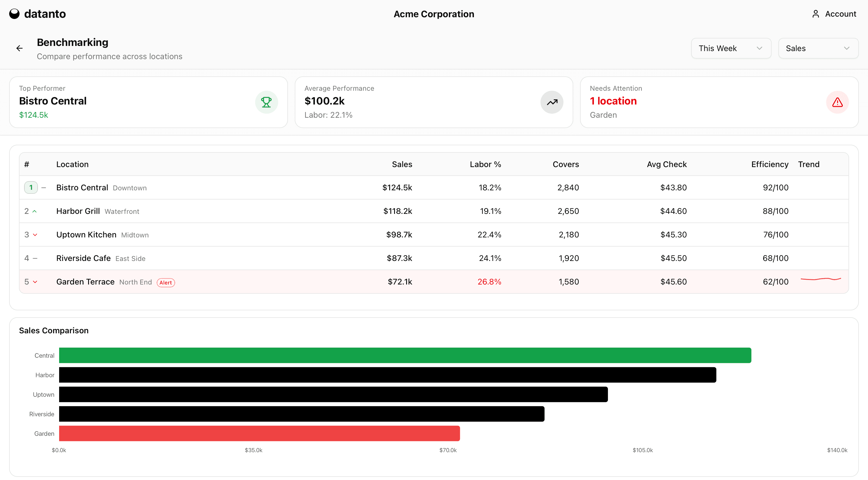Click the red Garden sales bar

point(259,433)
